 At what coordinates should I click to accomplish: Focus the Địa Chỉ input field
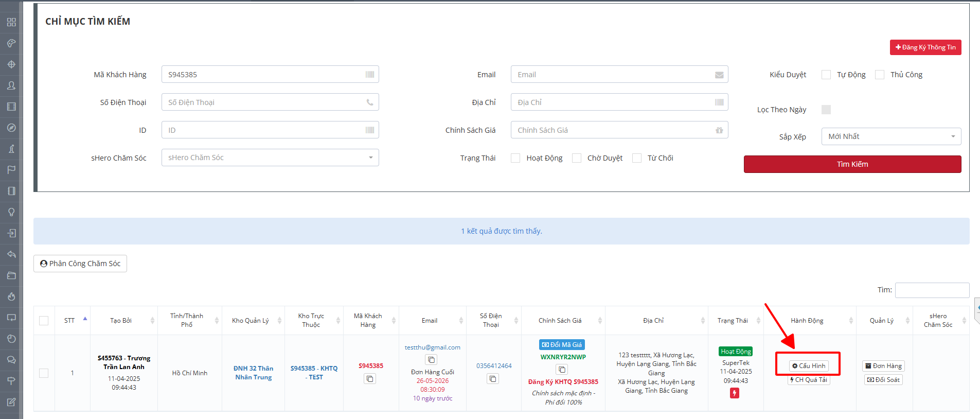pyautogui.click(x=619, y=102)
